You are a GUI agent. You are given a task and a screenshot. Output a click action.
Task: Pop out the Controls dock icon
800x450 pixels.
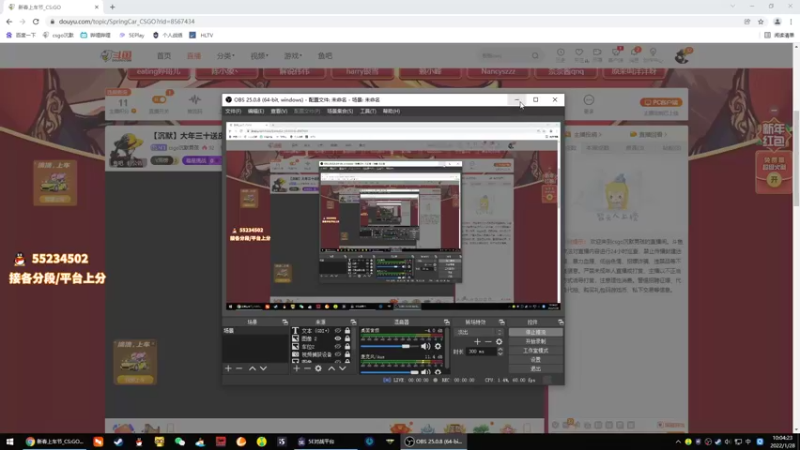tap(560, 322)
